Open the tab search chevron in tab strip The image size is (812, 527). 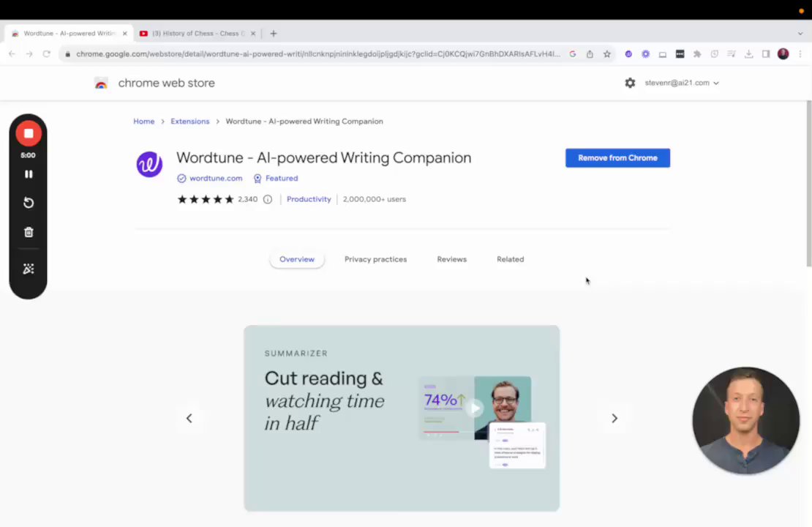tap(800, 33)
